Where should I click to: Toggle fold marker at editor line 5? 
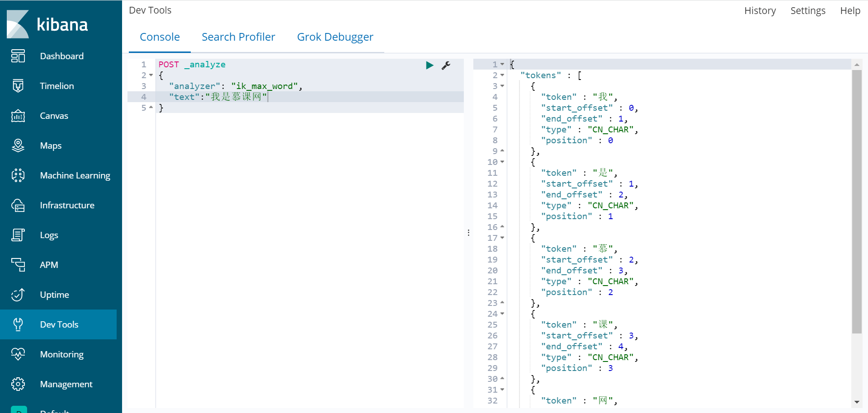(151, 108)
